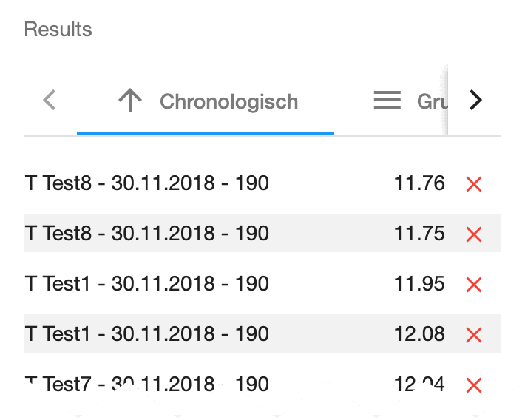Select the Test1 row showing 11.95
The image size is (525, 420).
(262, 283)
